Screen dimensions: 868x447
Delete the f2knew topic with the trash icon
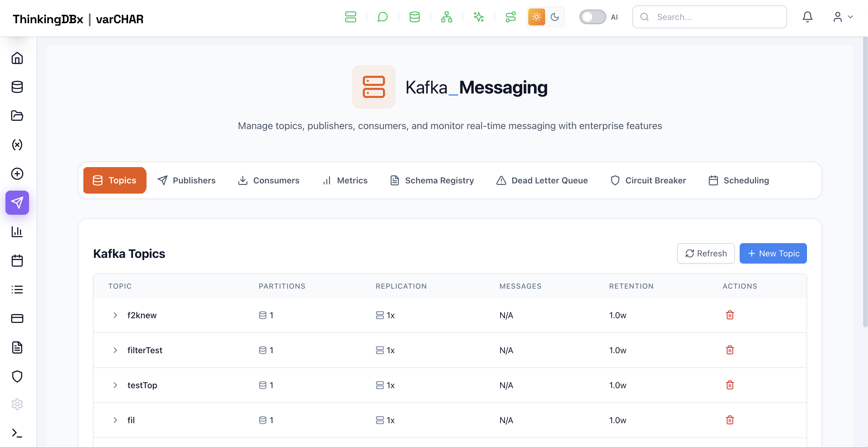coord(729,315)
